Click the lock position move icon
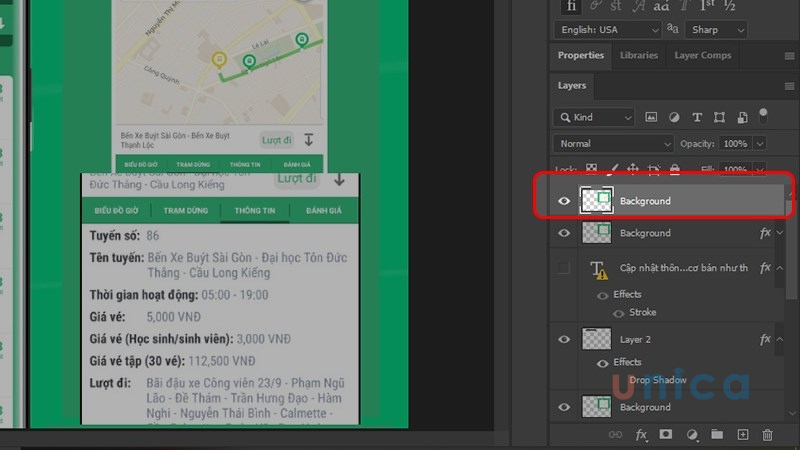The width and height of the screenshot is (800, 450). 633,168
